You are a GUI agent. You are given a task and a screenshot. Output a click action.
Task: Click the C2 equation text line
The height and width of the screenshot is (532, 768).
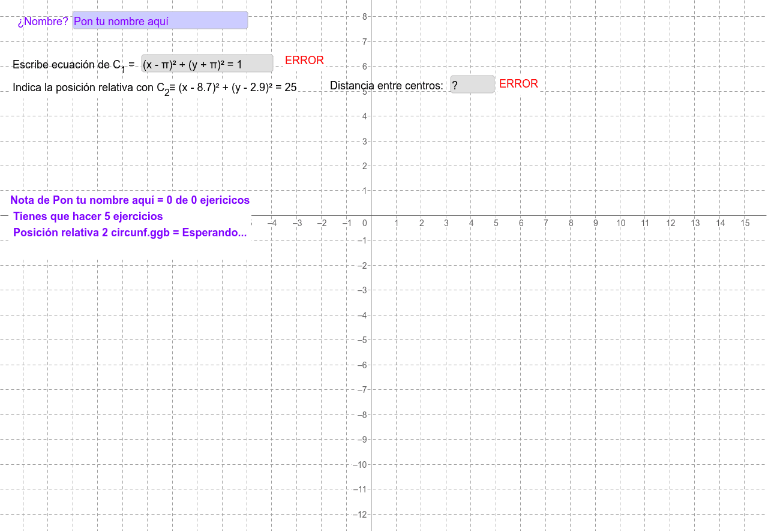click(155, 88)
